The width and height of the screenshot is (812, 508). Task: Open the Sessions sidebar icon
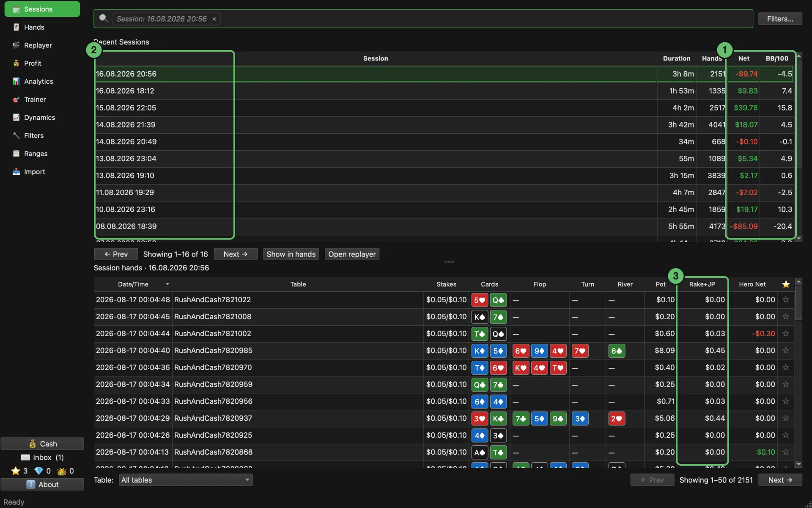(16, 9)
